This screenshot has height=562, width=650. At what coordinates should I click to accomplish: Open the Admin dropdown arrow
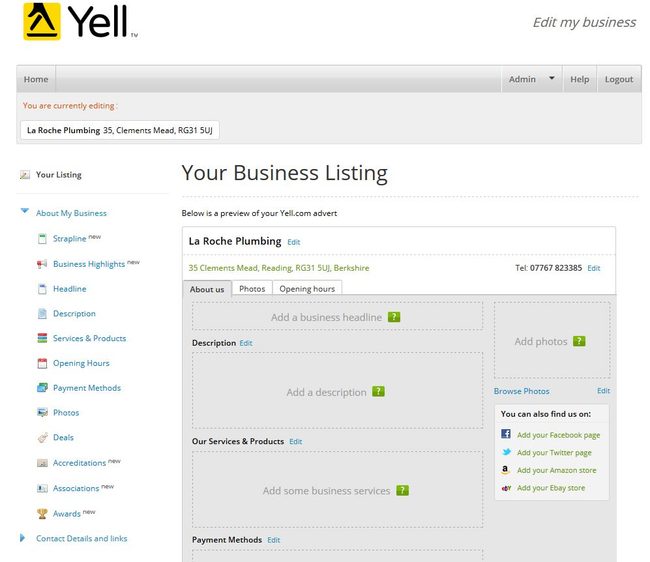[552, 78]
